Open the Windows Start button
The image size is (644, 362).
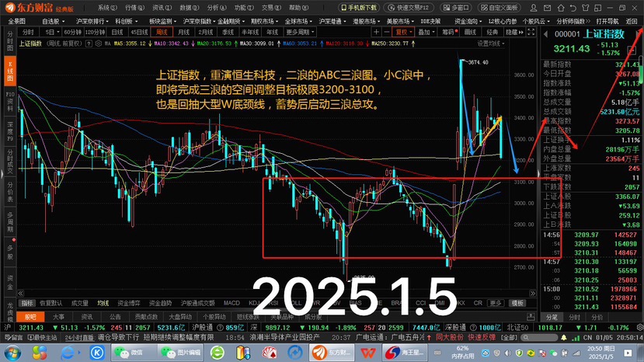click(12, 353)
